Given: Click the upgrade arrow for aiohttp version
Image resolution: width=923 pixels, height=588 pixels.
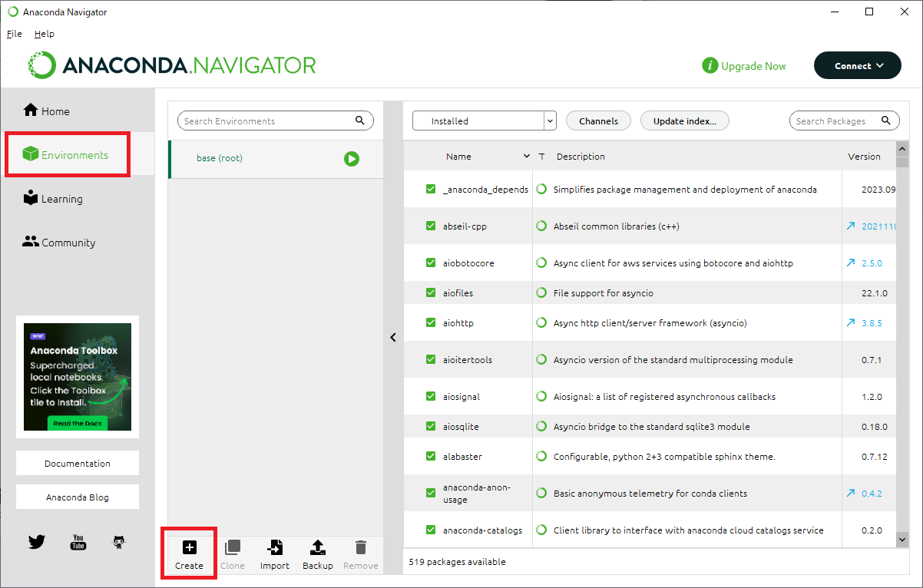Looking at the screenshot, I should pyautogui.click(x=851, y=323).
